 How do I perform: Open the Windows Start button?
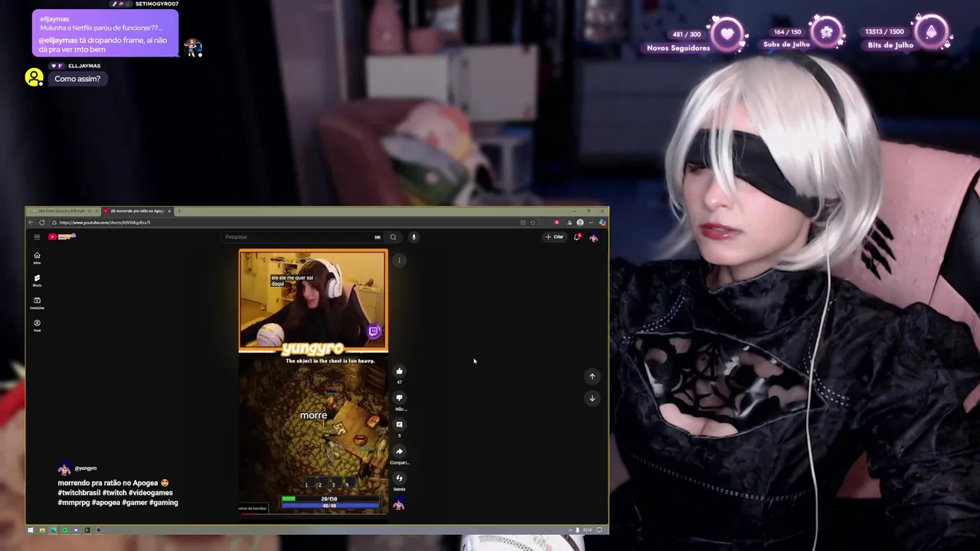click(31, 530)
